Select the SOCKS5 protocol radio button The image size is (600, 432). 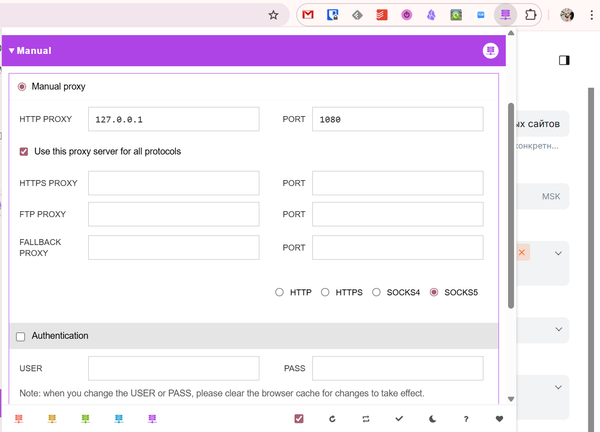coord(434,292)
